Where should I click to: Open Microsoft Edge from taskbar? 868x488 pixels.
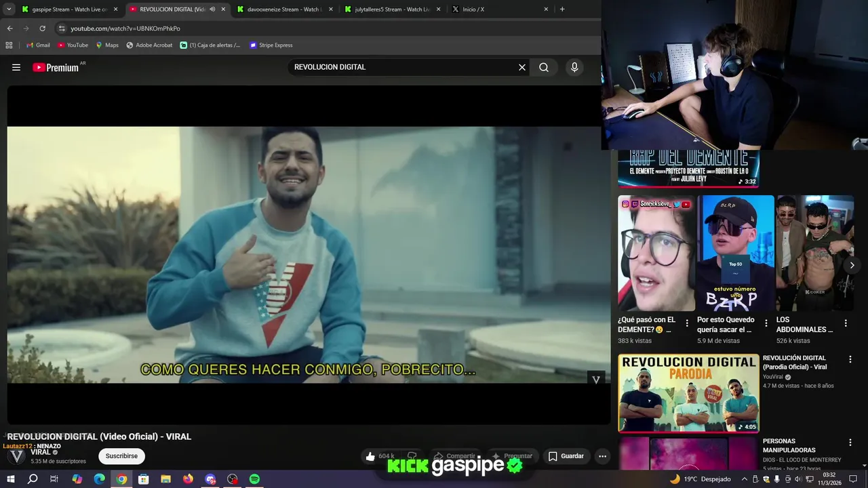[99, 479]
